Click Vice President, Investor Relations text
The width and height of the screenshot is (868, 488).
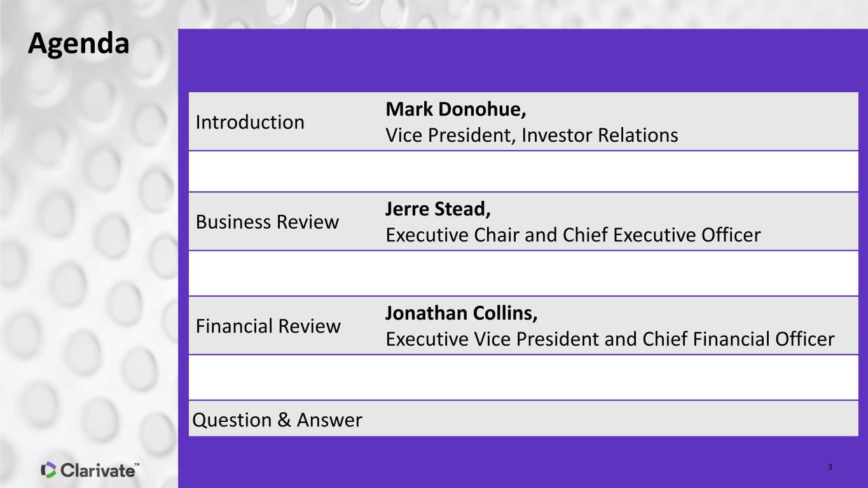coord(532,135)
